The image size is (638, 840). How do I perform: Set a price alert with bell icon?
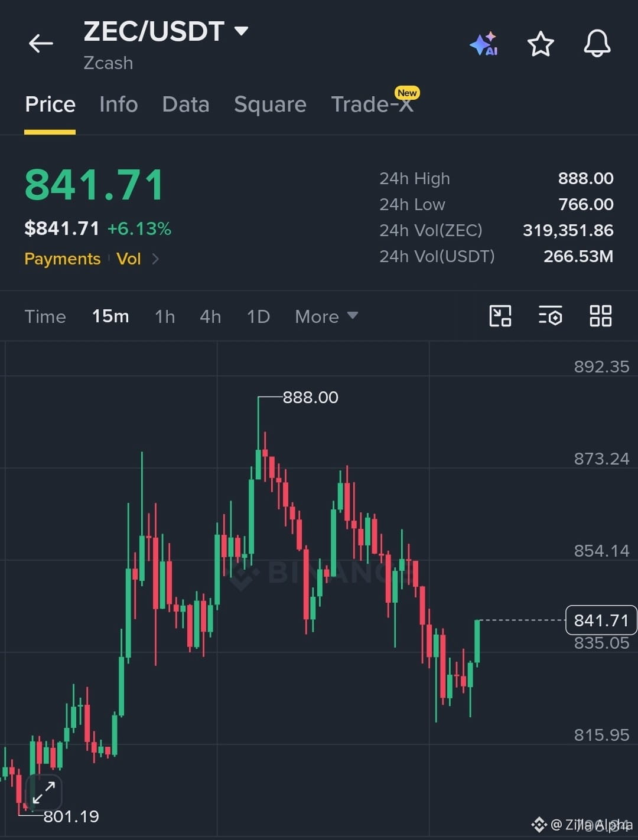pyautogui.click(x=597, y=43)
